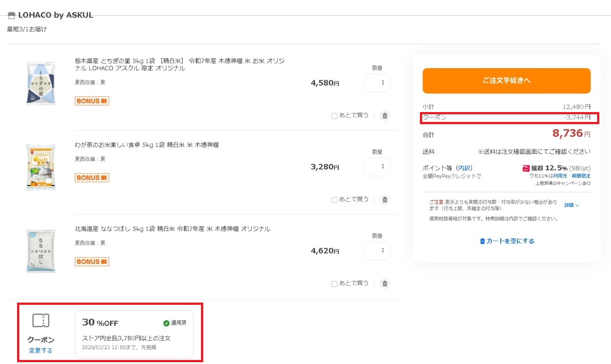Tick あとで買う box for わが家のお米楽しい食卓
611x364 pixels.
click(x=334, y=200)
